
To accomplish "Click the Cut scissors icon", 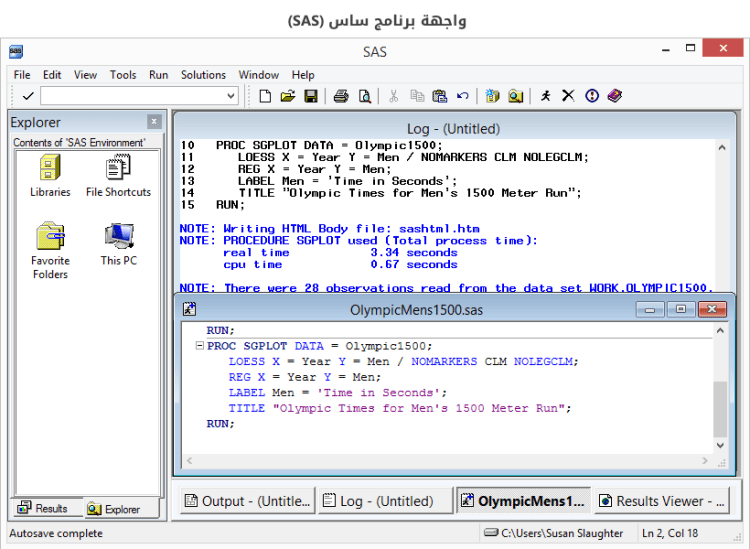I will pos(394,96).
